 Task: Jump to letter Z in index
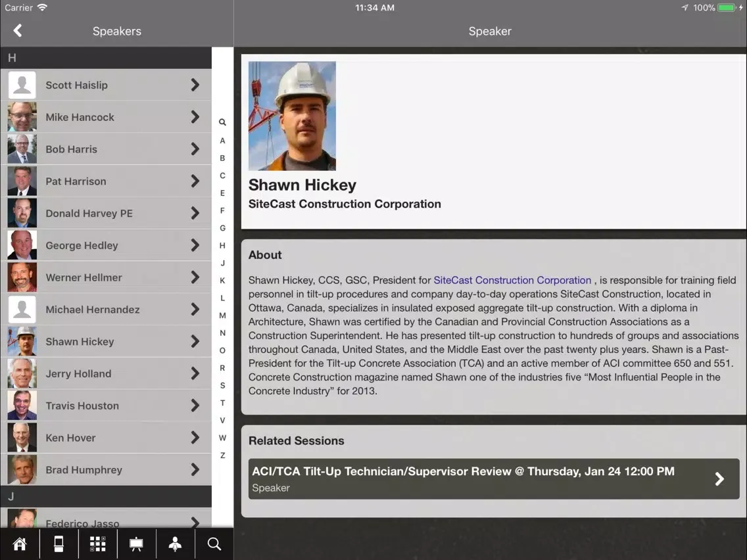(x=222, y=455)
